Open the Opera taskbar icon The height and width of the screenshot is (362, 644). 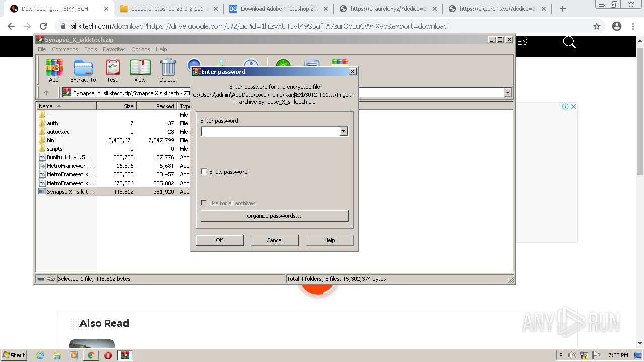(108, 355)
